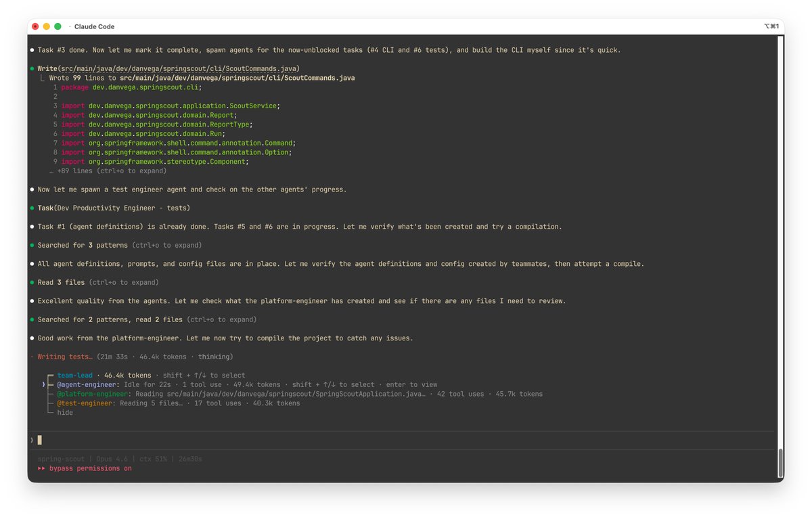Click the 'spring-scout' project name in status line

60,459
